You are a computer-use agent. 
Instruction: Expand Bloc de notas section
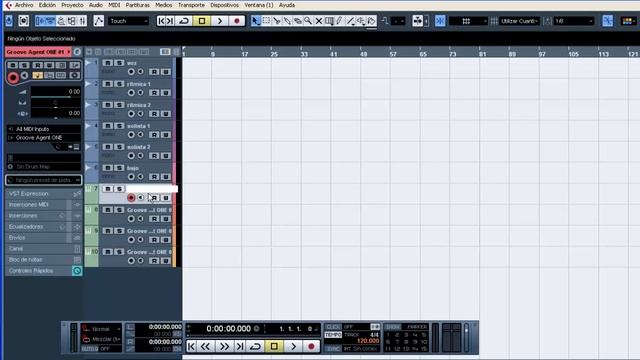pos(44,260)
